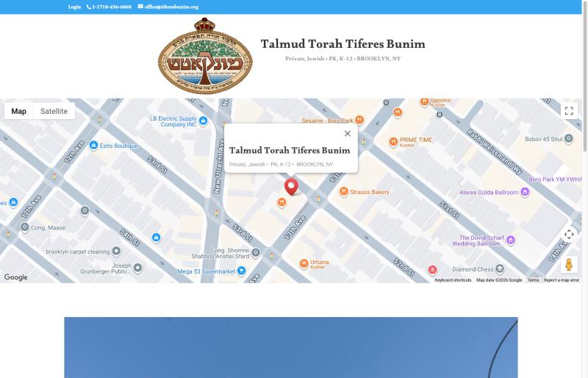This screenshot has width=588, height=378.
Task: Select the Ateres Golda Ballroom marker
Action: 526,192
